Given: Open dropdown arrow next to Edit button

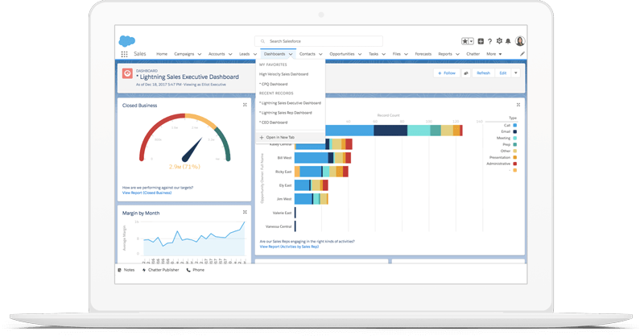Looking at the screenshot, I should tap(516, 73).
